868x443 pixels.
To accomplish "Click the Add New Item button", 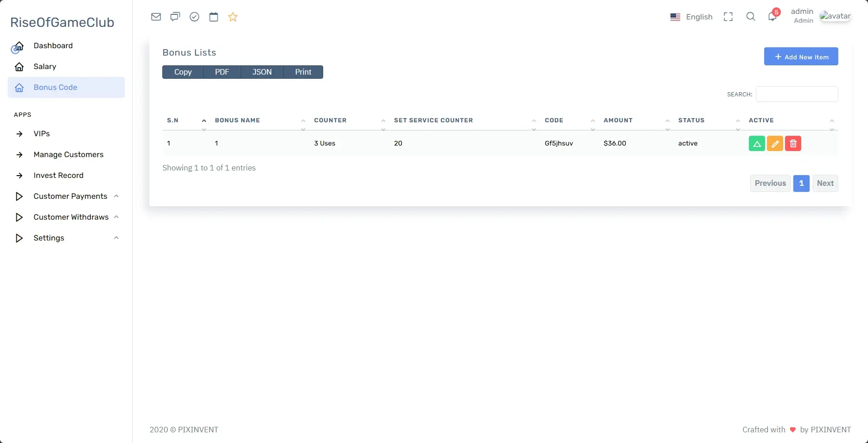I will [801, 57].
